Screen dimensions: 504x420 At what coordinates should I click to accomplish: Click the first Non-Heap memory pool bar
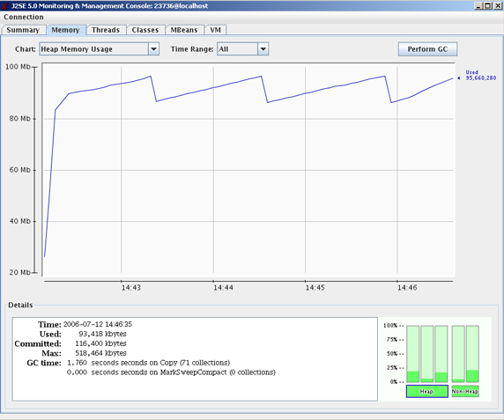(458, 354)
